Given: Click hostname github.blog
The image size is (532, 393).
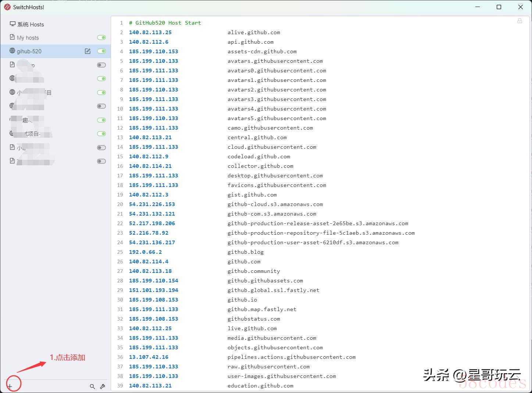Looking at the screenshot, I should tap(245, 252).
